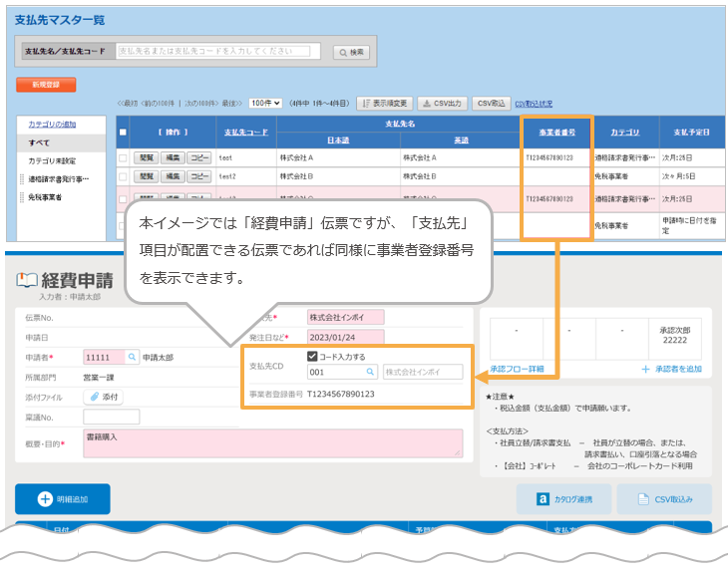Check the row checkbox for 株式会社A
728x569 pixels.
(x=123, y=157)
